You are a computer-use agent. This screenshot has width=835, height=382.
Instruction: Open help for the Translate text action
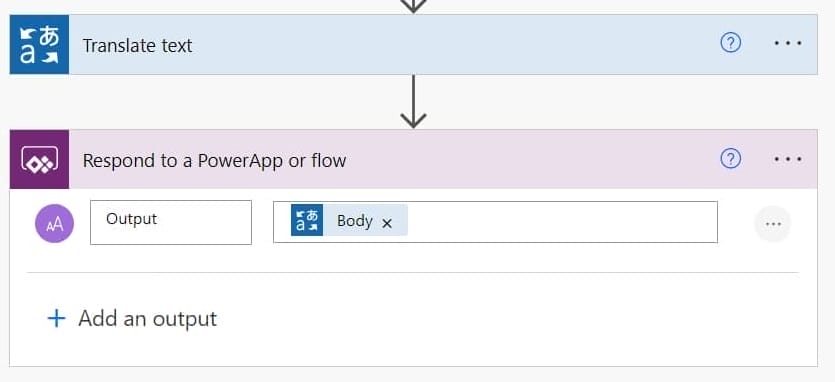click(731, 43)
